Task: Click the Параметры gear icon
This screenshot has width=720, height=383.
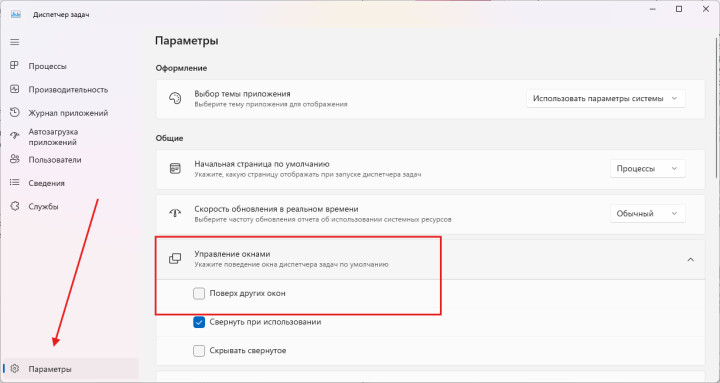Action: point(15,369)
